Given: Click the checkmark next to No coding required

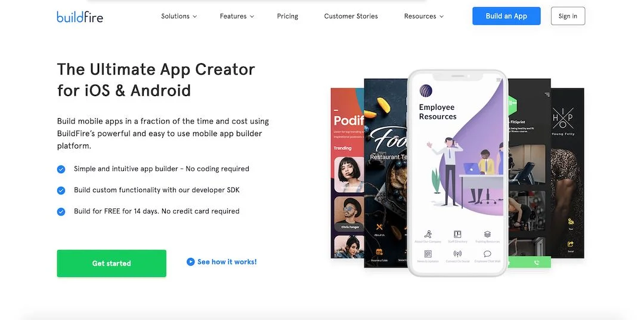Looking at the screenshot, I should [x=61, y=169].
